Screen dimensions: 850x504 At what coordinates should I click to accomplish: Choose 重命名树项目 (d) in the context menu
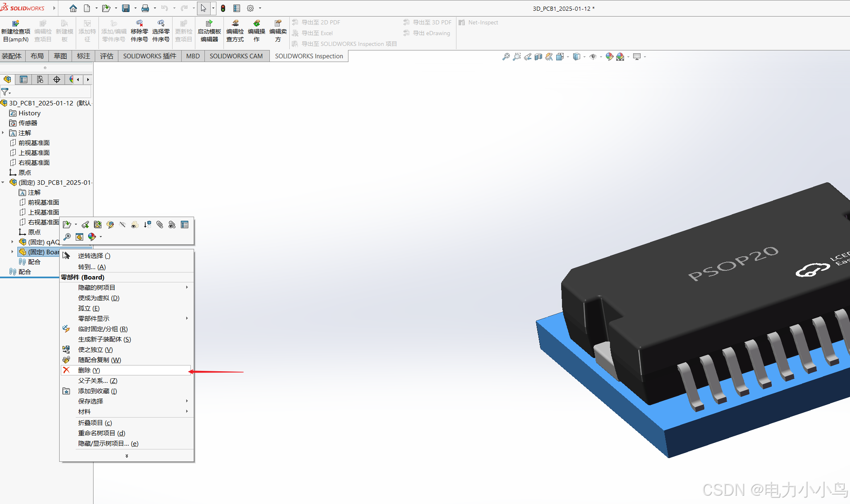pos(126,433)
